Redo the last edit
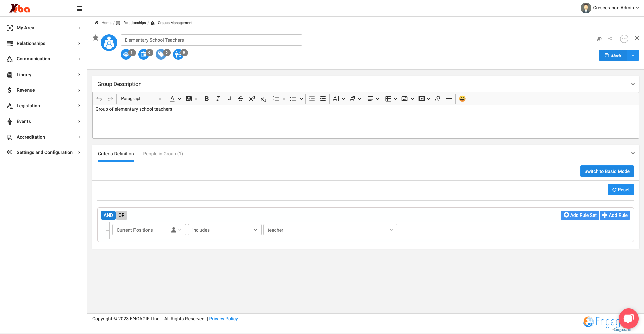The image size is (644, 334). tap(110, 99)
